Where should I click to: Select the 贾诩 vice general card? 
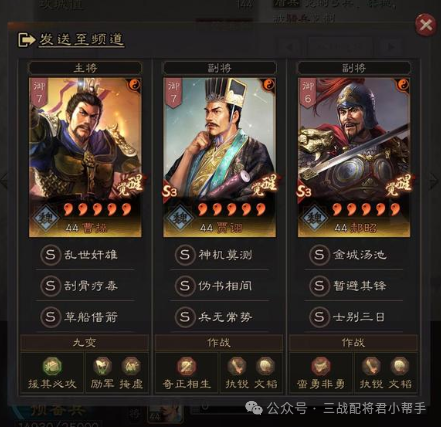click(x=219, y=157)
